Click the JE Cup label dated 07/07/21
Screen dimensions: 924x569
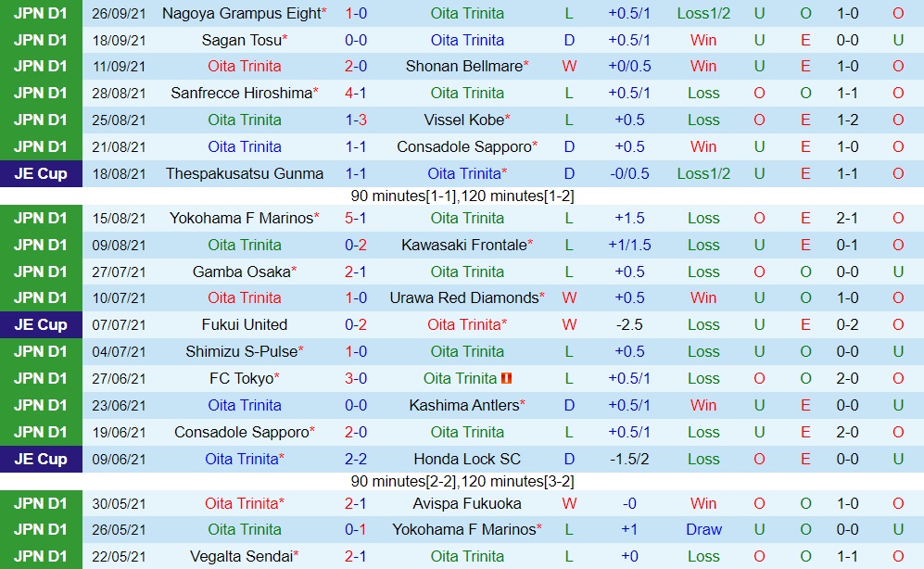pos(40,324)
